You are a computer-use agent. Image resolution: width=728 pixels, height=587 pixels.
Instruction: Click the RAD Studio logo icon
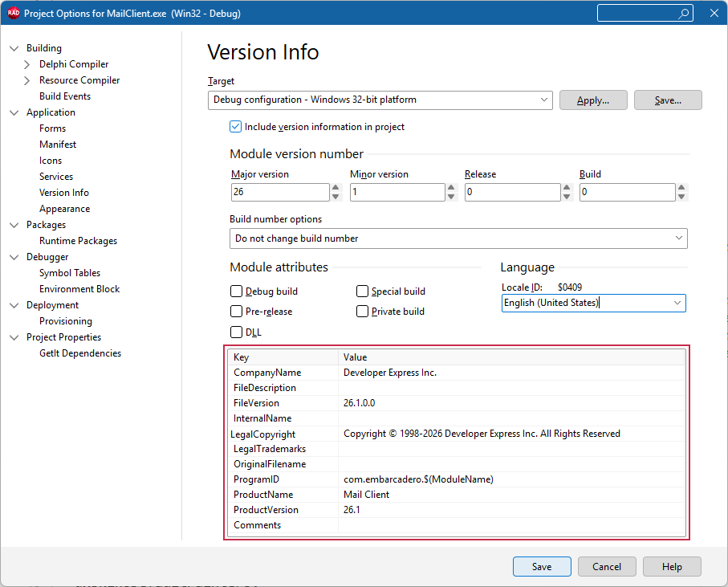(x=14, y=13)
